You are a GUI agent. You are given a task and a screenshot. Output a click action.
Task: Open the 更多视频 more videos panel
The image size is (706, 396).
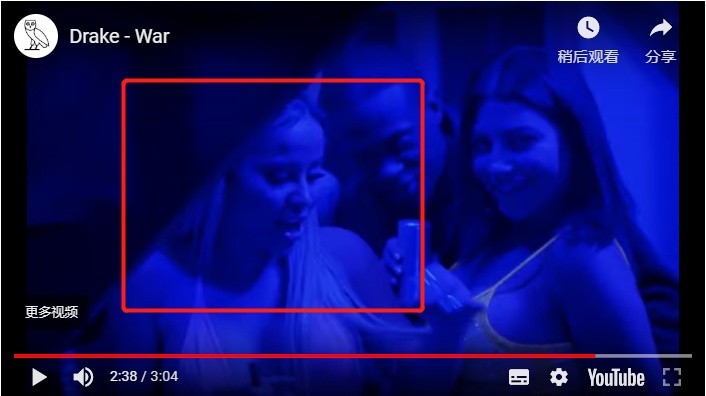point(51,312)
